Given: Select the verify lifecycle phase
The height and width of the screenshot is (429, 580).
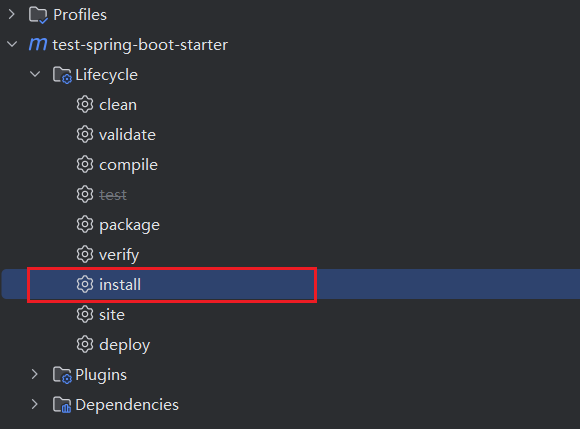Looking at the screenshot, I should click(119, 255).
